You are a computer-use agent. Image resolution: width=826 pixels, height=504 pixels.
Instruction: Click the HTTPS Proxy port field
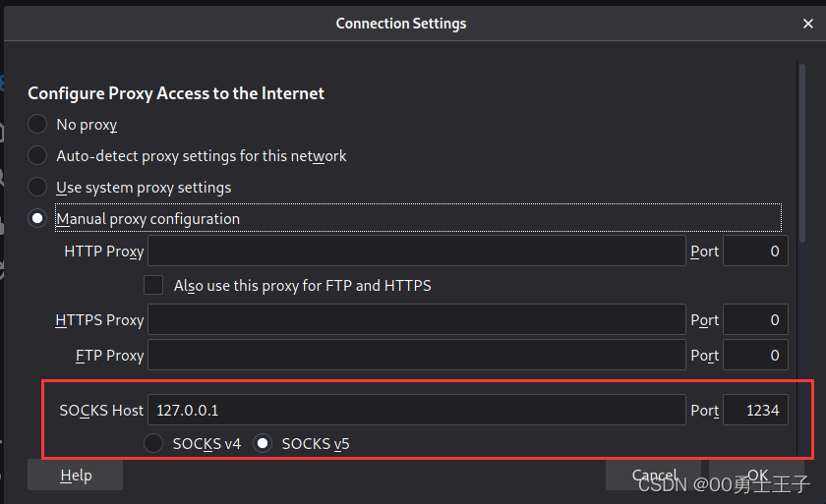coord(755,319)
